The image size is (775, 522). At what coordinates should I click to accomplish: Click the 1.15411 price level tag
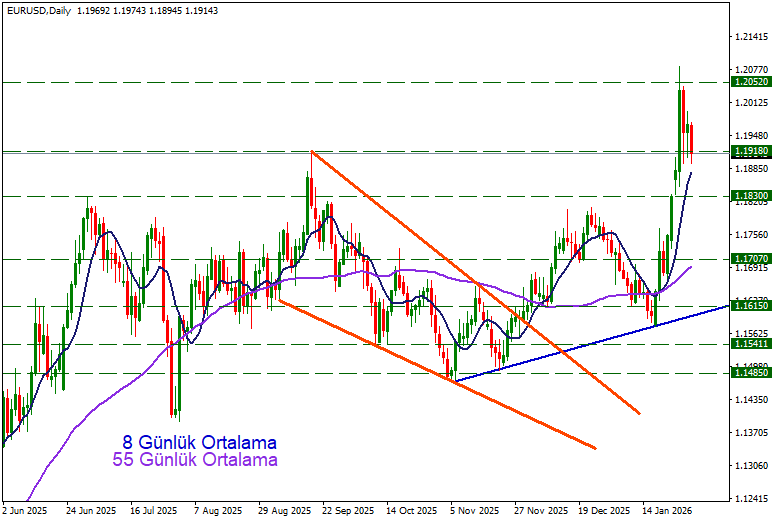coord(750,343)
